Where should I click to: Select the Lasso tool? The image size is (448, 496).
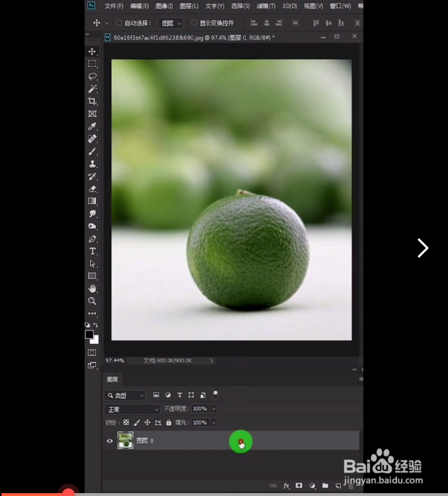[x=92, y=77]
